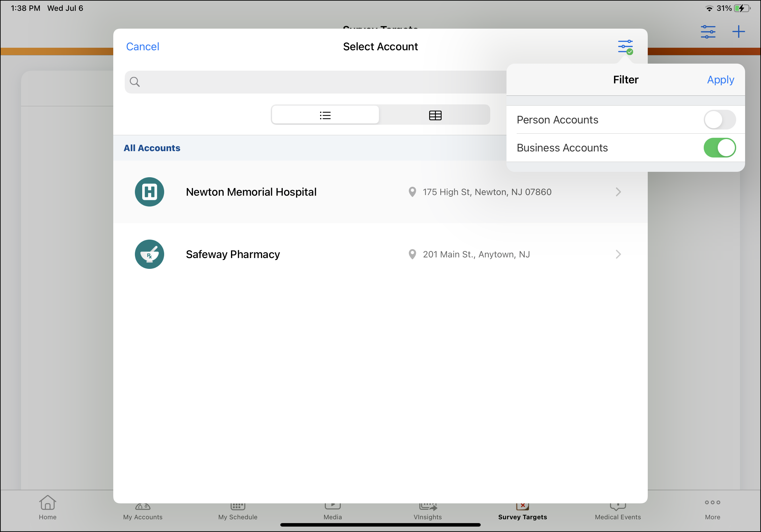This screenshot has height=532, width=761.
Task: Open the Home tab icon
Action: [x=48, y=503]
